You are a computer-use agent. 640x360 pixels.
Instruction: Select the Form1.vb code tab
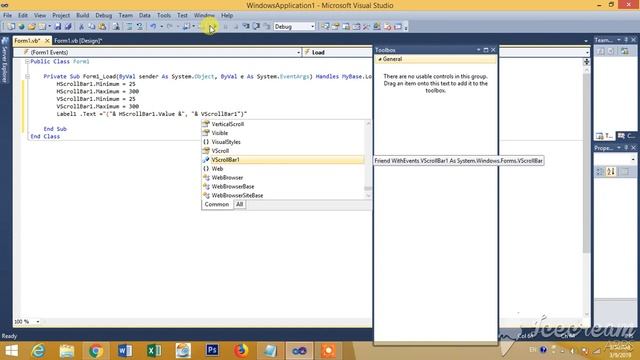click(27, 41)
